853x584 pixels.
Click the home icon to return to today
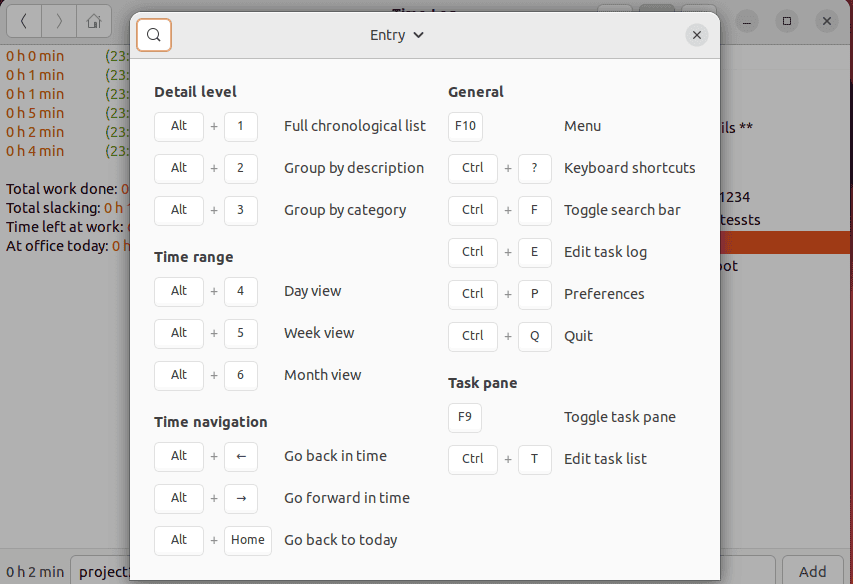click(93, 20)
